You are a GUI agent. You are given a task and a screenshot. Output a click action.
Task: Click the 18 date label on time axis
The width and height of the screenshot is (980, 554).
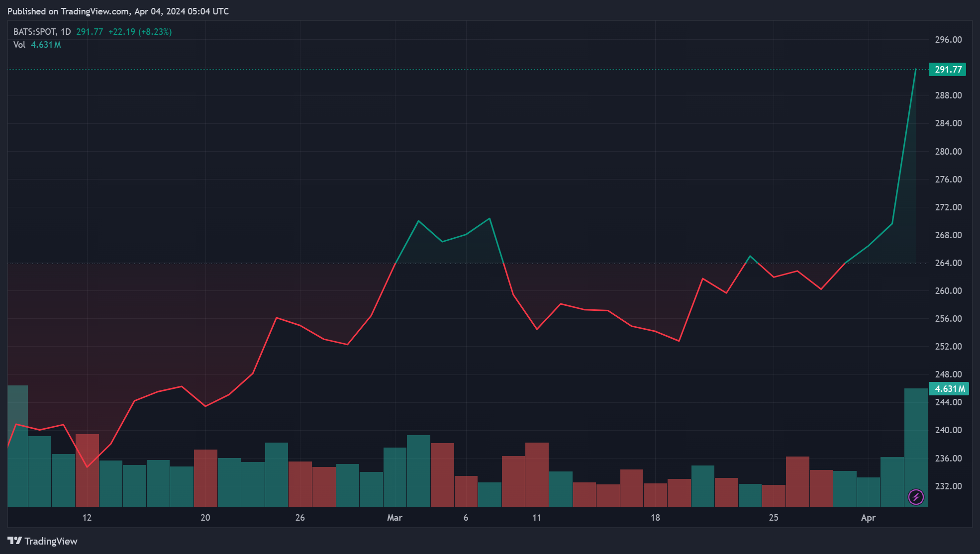656,518
